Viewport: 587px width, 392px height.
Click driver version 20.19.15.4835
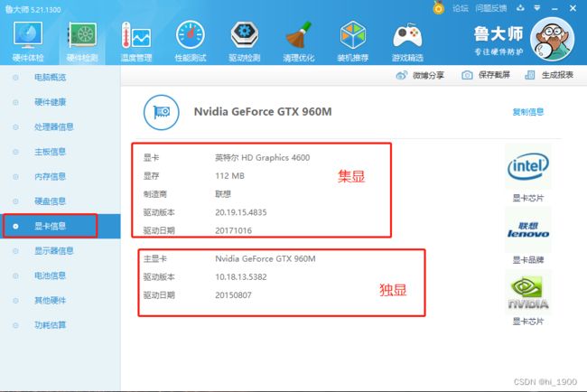point(241,212)
